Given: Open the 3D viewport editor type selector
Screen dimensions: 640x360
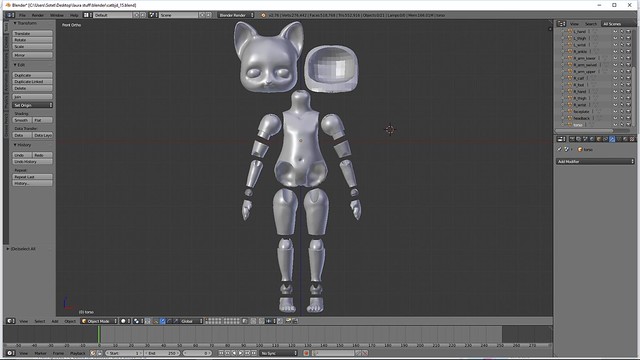Looking at the screenshot, I should point(11,321).
